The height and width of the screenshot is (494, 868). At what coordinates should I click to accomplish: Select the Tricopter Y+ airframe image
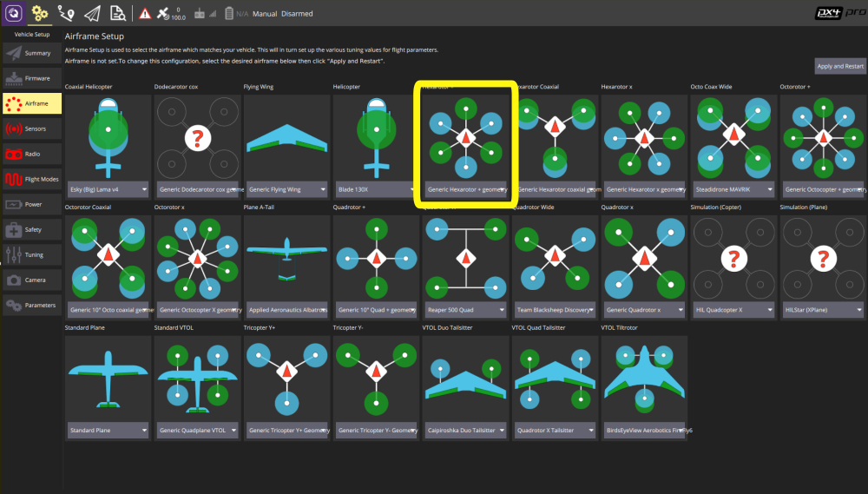[x=286, y=379]
